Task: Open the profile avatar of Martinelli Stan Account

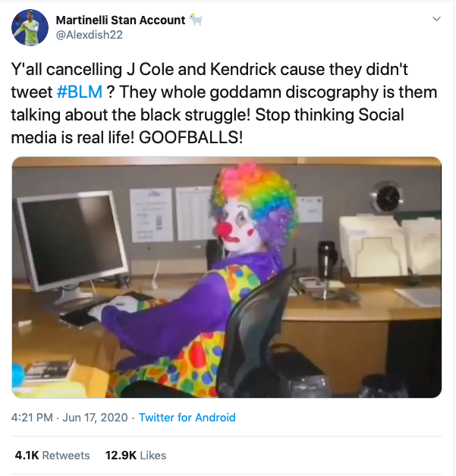Action: [x=30, y=27]
